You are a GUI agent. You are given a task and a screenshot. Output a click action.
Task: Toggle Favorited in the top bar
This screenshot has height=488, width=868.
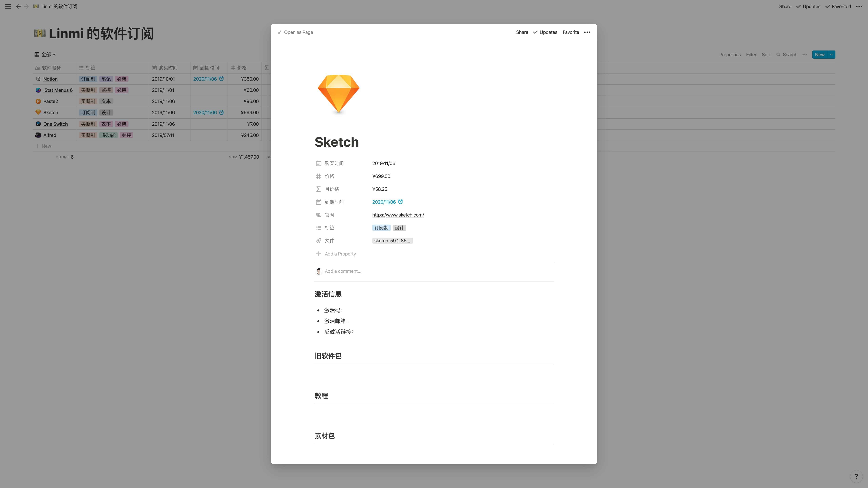838,6
